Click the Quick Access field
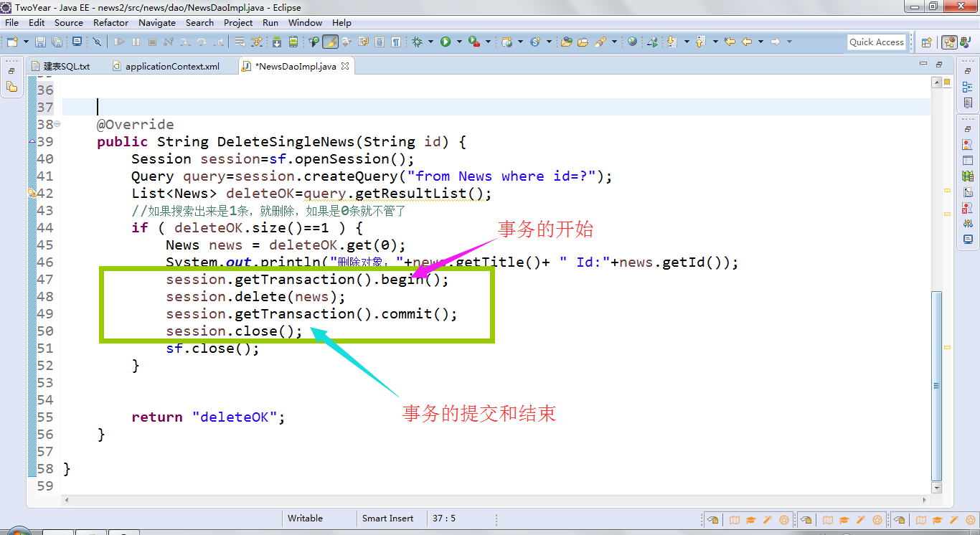 (877, 42)
